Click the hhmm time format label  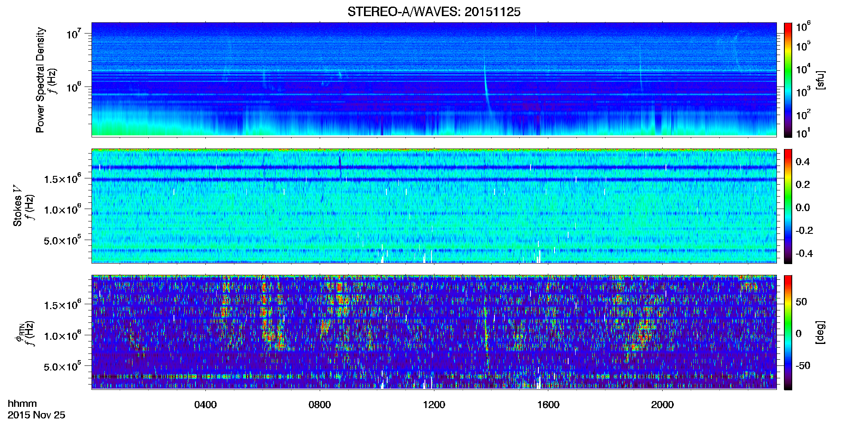tap(22, 404)
